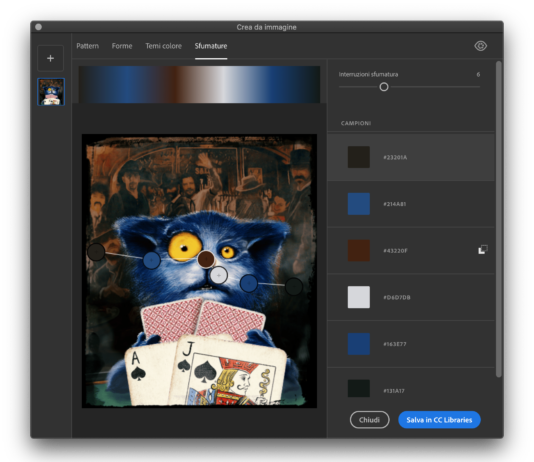Click the window close button in title bar

tap(38, 27)
